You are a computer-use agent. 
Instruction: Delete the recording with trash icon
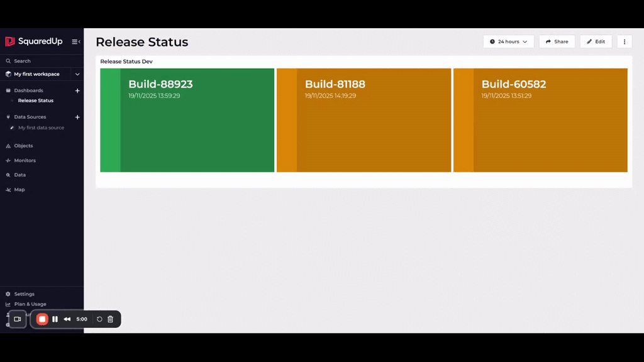tap(111, 319)
